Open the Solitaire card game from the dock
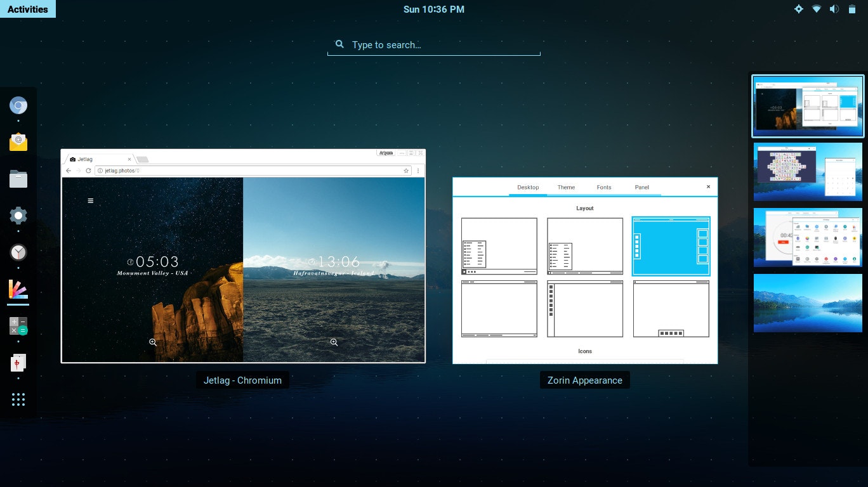Screen dimensions: 868x487 pos(18,362)
